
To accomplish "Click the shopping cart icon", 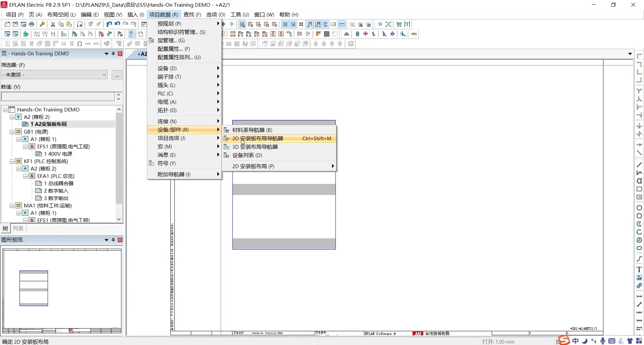I will [399, 24].
